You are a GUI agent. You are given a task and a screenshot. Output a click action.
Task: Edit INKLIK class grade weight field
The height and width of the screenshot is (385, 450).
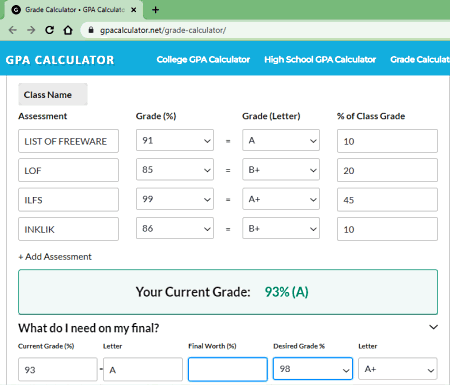387,229
